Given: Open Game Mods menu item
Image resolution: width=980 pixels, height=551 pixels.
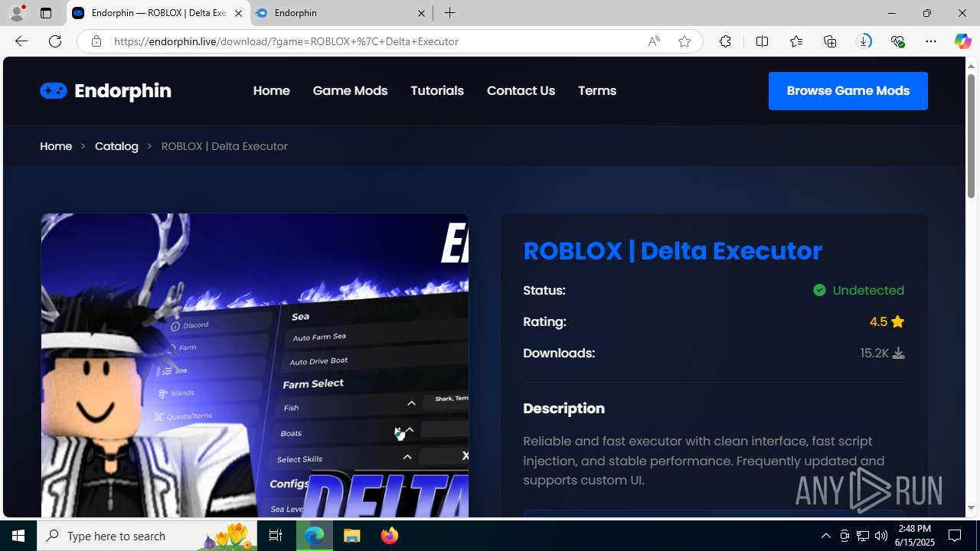Looking at the screenshot, I should coord(350,90).
